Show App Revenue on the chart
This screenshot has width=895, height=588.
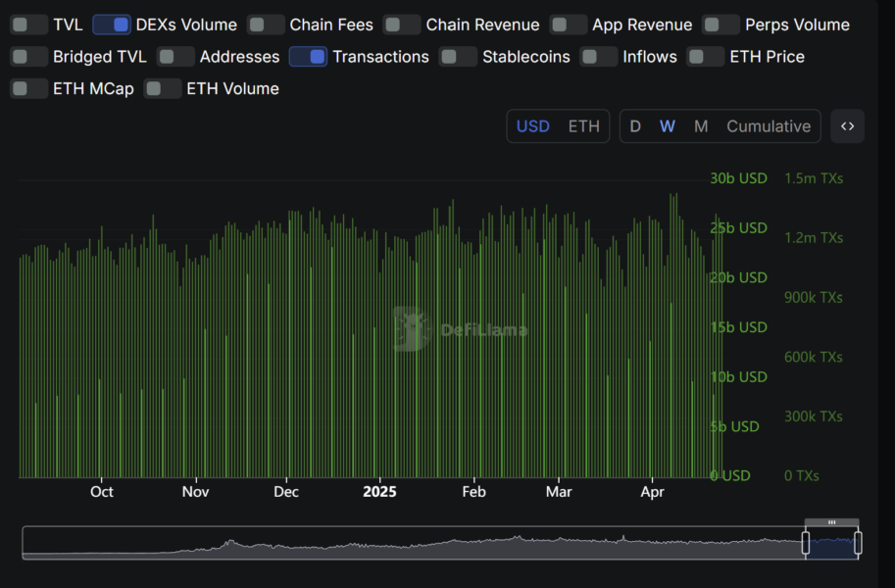pyautogui.click(x=569, y=24)
